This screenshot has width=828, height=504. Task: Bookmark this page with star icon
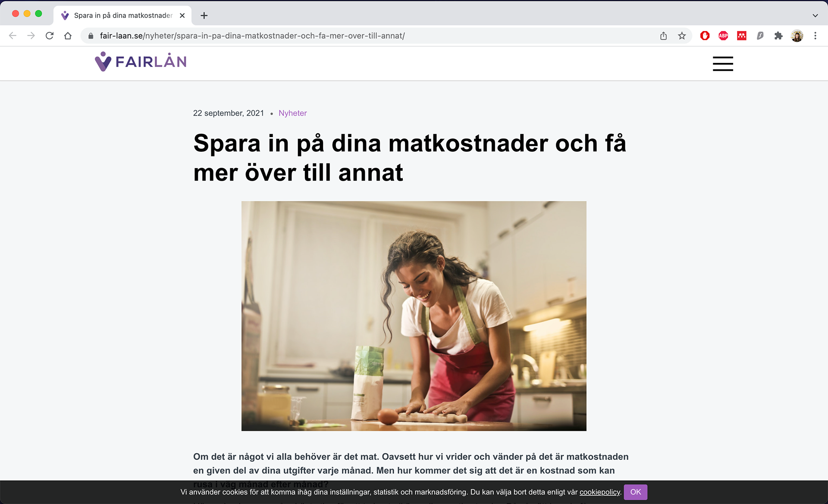tap(682, 36)
